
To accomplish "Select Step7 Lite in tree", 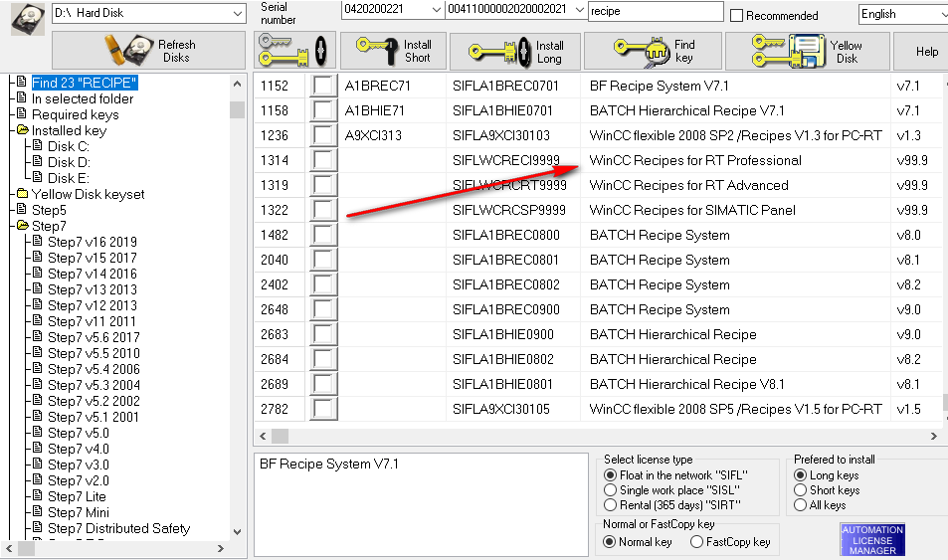I will tap(77, 496).
